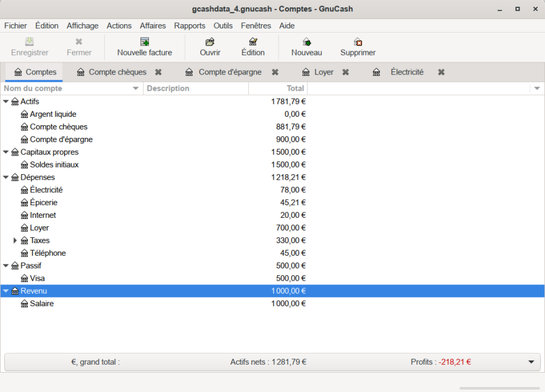Select the Visa account row
Image resolution: width=545 pixels, height=392 pixels.
coord(37,278)
